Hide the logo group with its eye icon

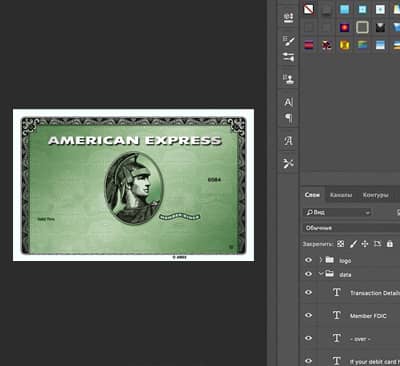309,260
